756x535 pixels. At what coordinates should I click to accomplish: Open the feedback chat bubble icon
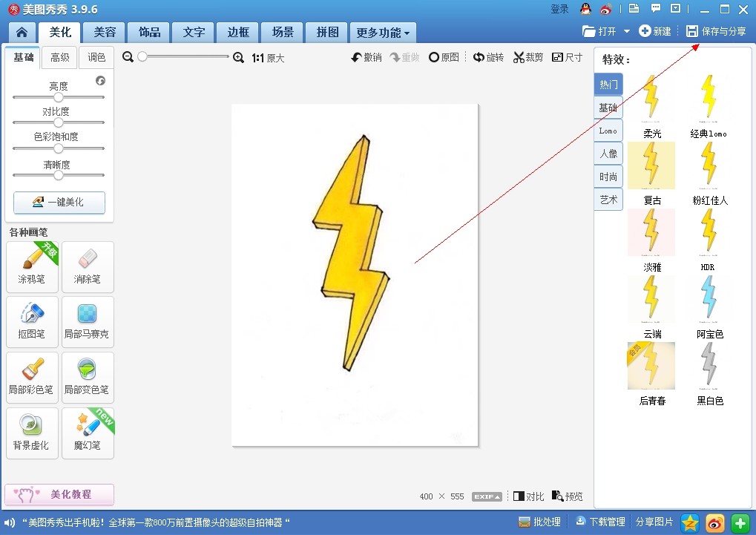(655, 8)
